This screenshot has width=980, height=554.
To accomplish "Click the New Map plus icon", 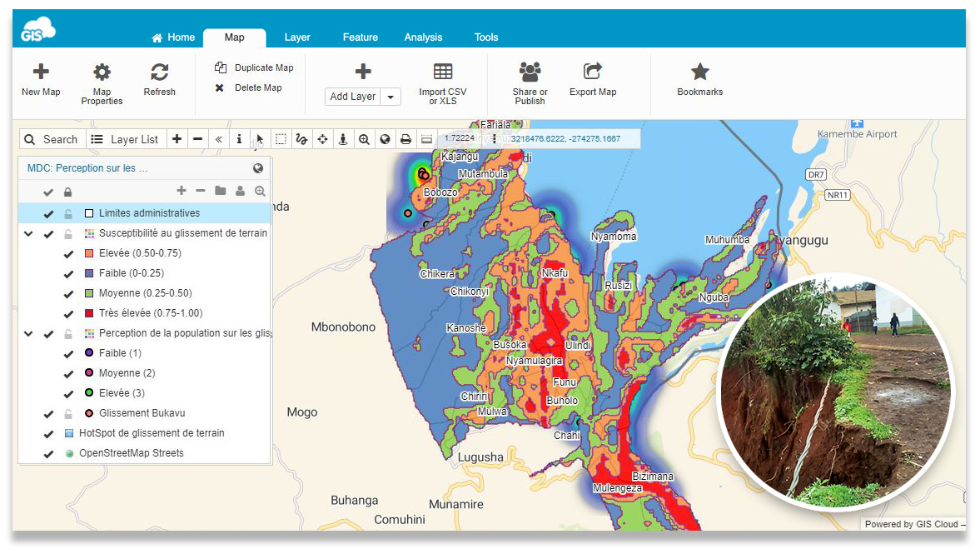I will [41, 72].
